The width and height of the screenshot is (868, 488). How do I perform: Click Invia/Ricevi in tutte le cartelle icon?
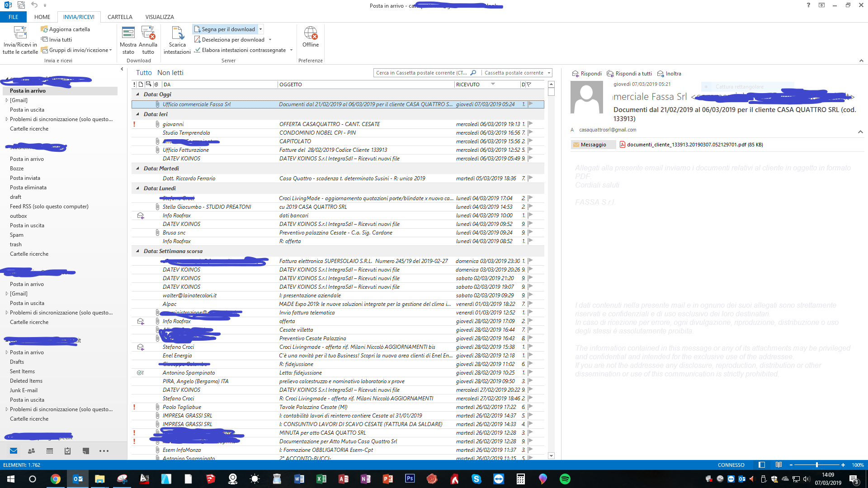tap(20, 33)
